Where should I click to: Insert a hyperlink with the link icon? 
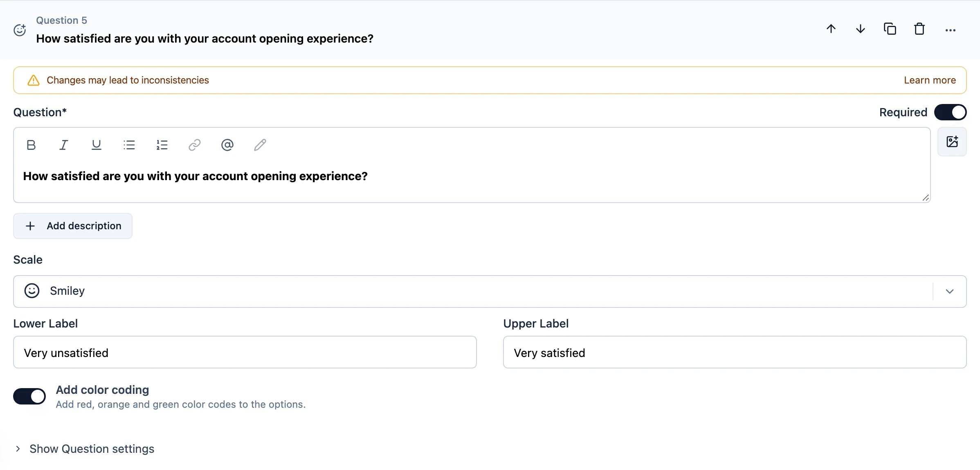[195, 145]
